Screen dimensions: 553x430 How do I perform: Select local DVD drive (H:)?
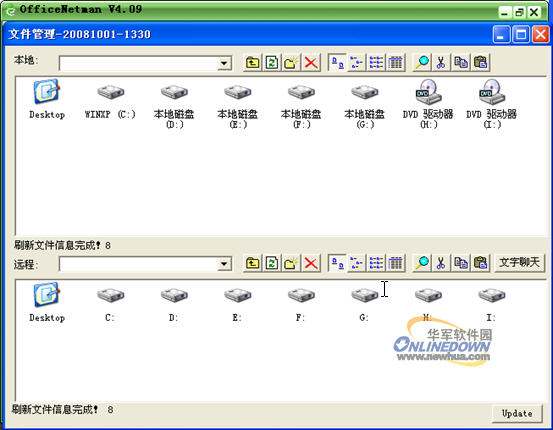tap(428, 104)
